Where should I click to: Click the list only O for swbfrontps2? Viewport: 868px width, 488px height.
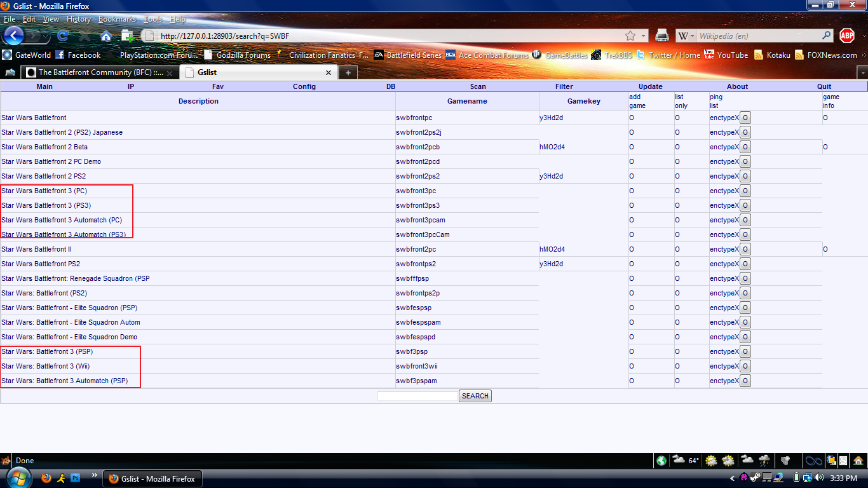pyautogui.click(x=677, y=264)
